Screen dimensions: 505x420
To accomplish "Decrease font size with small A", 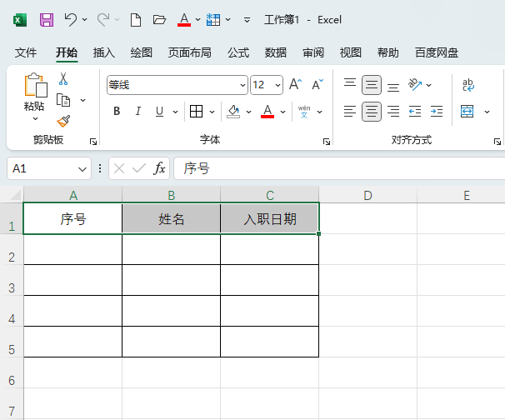I will (317, 85).
